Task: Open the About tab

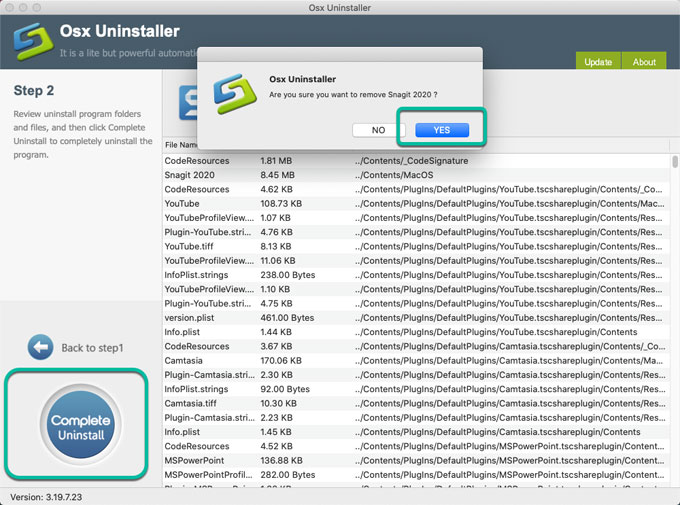Action: 644,62
